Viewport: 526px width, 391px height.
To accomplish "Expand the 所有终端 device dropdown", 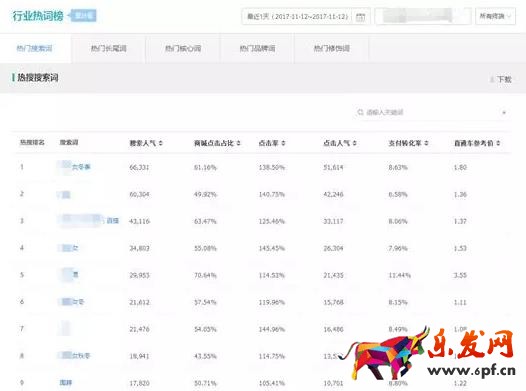I will click(495, 16).
